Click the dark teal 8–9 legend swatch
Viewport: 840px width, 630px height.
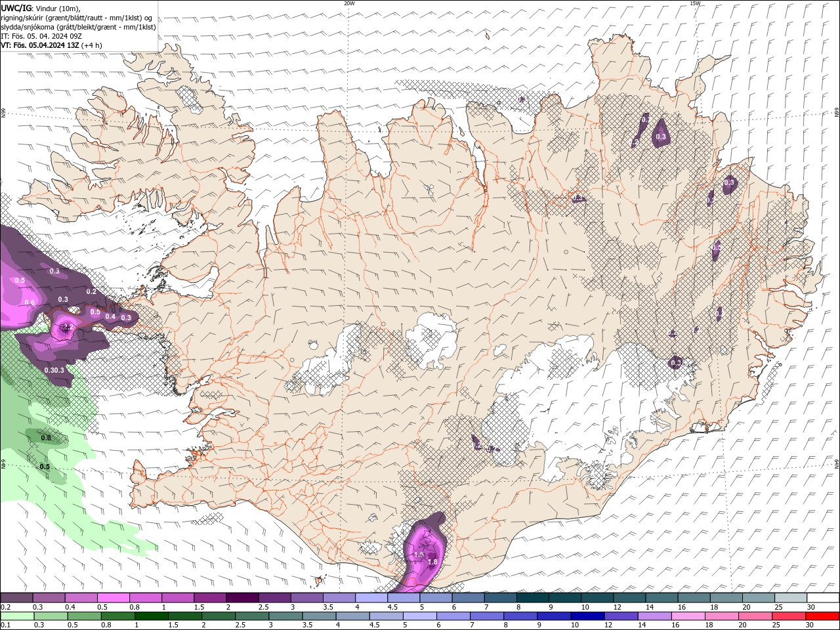pyautogui.click(x=532, y=598)
